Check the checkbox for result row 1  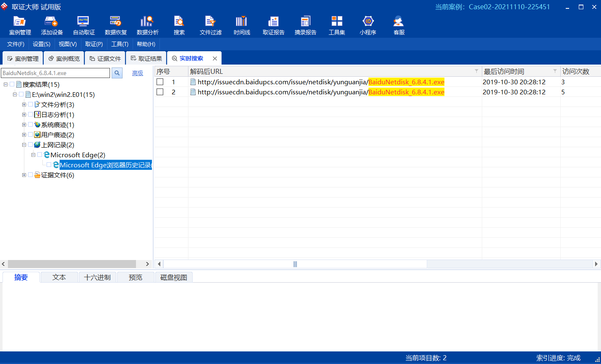(160, 82)
